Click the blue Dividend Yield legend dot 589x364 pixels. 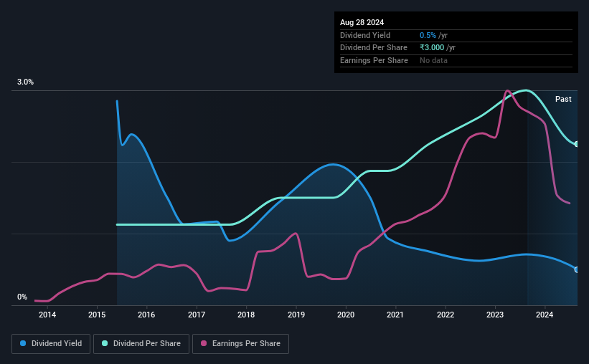point(23,343)
